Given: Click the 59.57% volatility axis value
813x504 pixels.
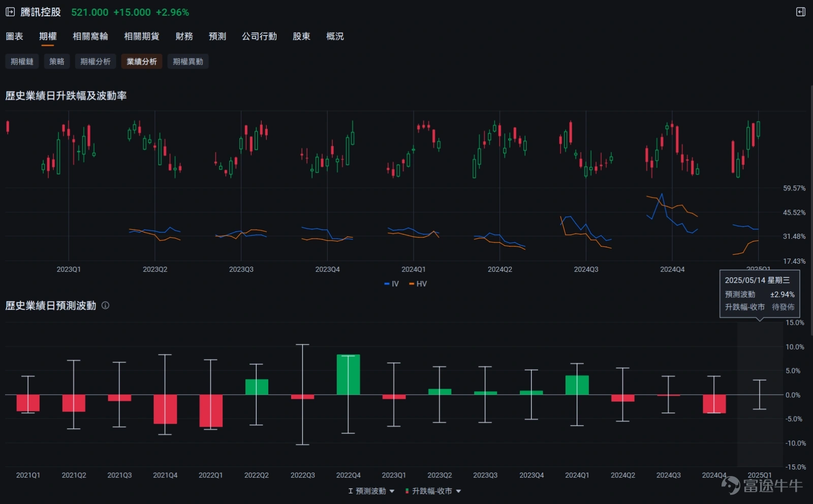Looking at the screenshot, I should [794, 188].
